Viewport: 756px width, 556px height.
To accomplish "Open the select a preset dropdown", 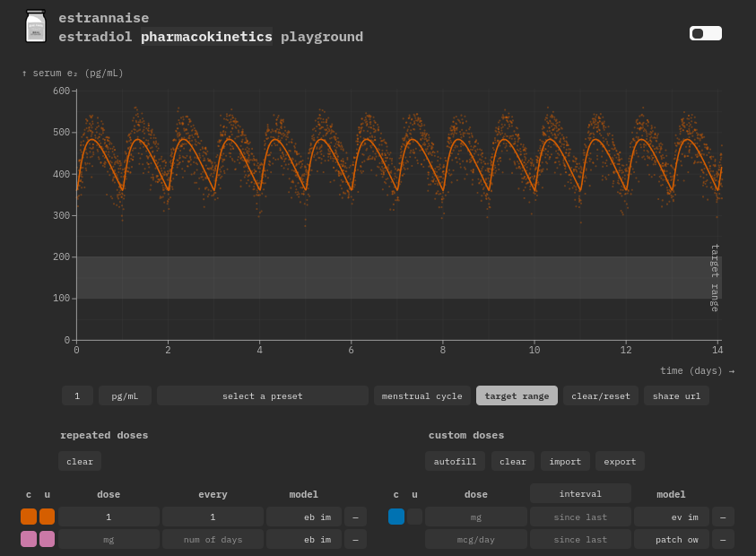I will (x=263, y=395).
